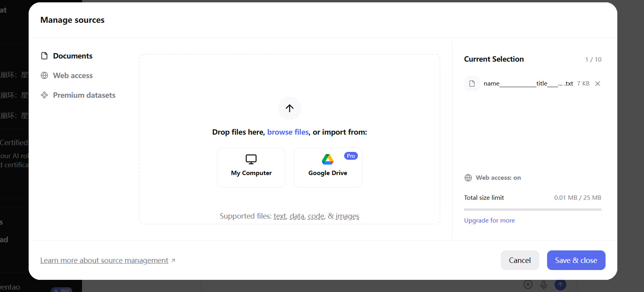
Task: Click the Documents page icon
Action: pyautogui.click(x=44, y=56)
